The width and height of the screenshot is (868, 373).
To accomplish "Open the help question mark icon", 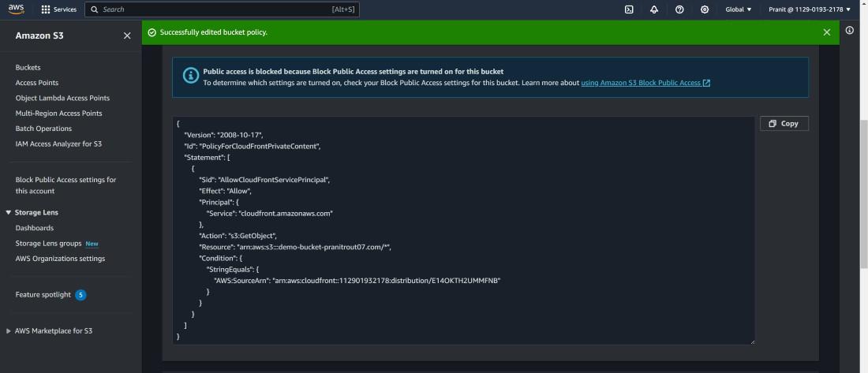I will point(679,9).
